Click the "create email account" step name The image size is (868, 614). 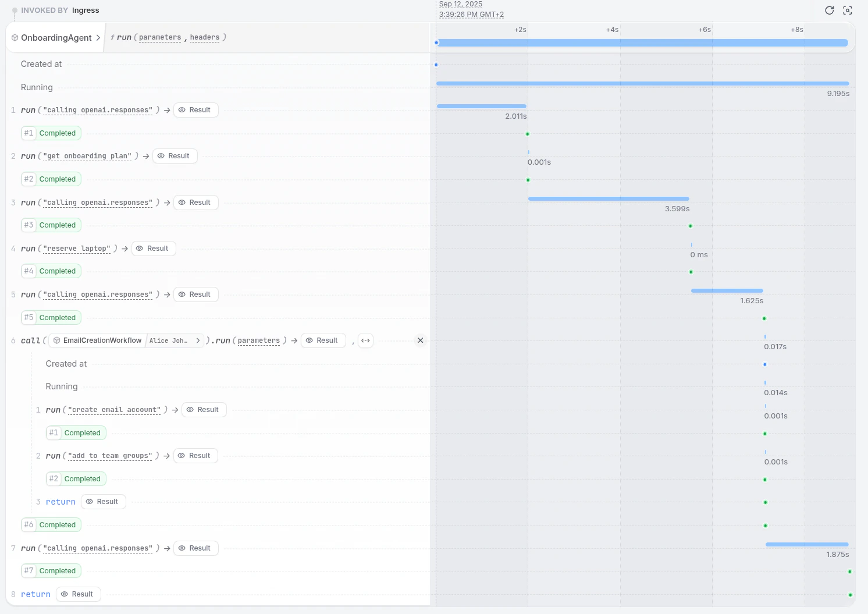point(115,410)
